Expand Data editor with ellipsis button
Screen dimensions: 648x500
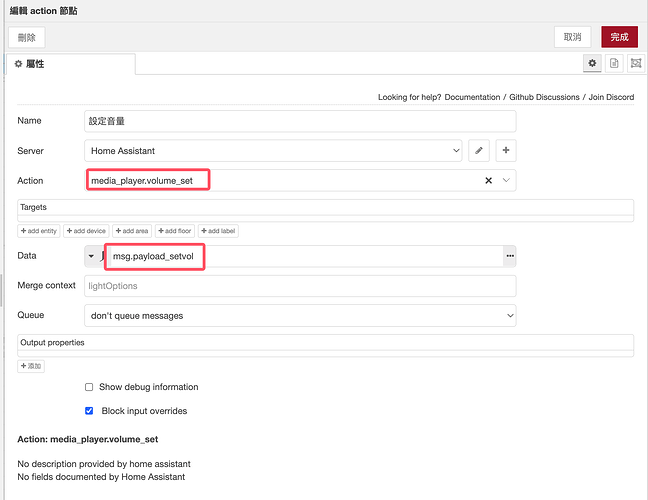click(x=510, y=256)
